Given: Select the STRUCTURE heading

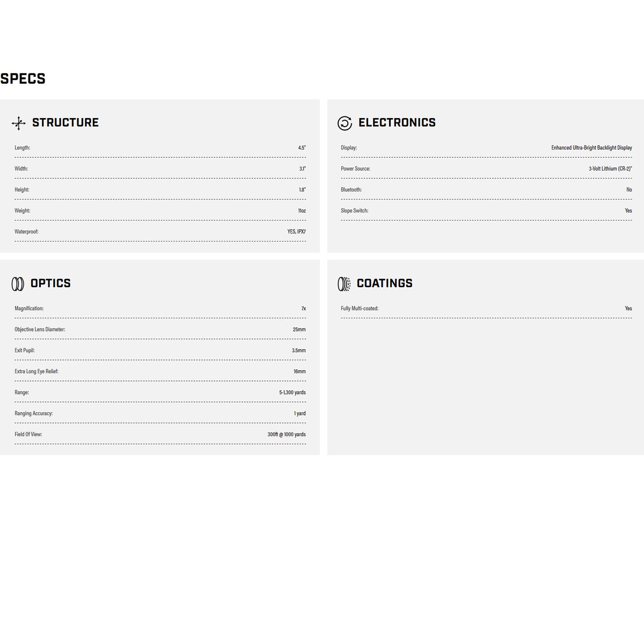Looking at the screenshot, I should coord(65,122).
